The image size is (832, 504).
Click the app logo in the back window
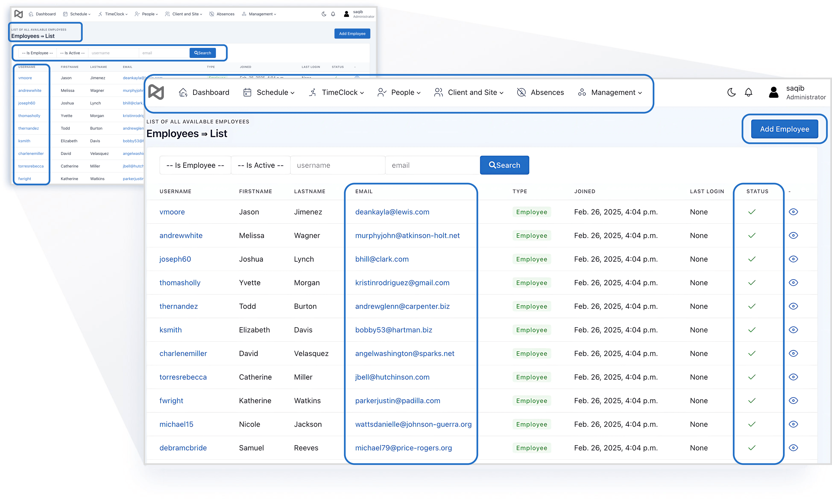19,14
